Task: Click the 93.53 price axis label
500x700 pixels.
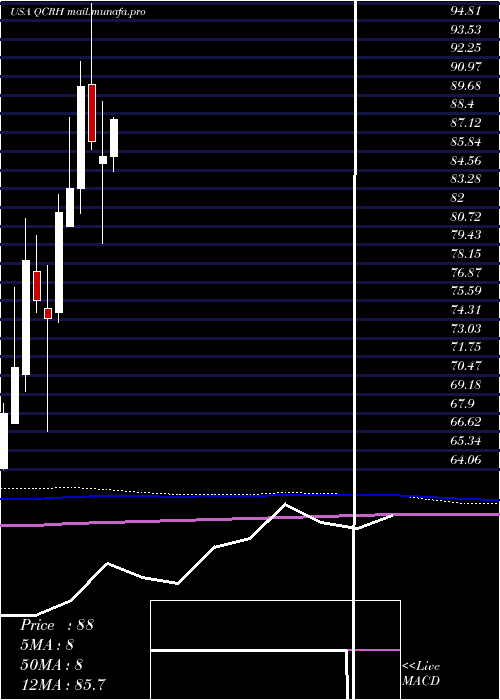Action: [x=466, y=30]
